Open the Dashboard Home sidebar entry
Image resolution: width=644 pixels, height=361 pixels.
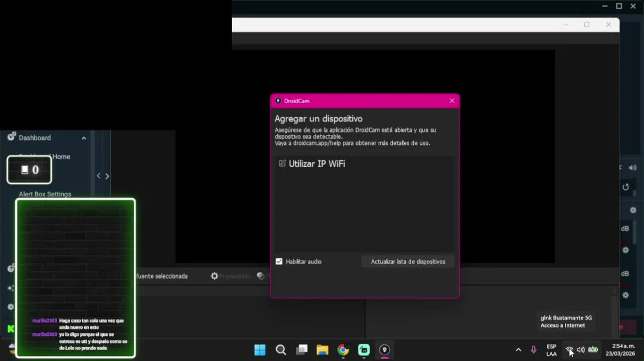point(45,156)
